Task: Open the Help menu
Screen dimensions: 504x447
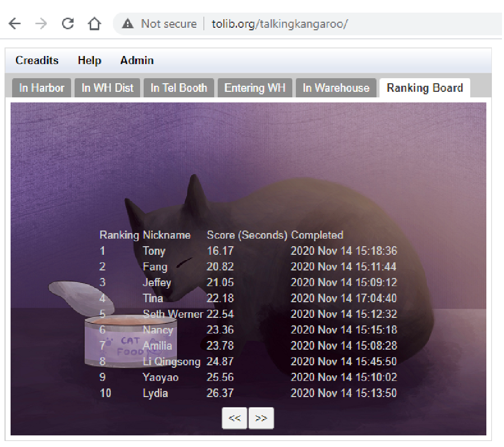Action: [89, 61]
